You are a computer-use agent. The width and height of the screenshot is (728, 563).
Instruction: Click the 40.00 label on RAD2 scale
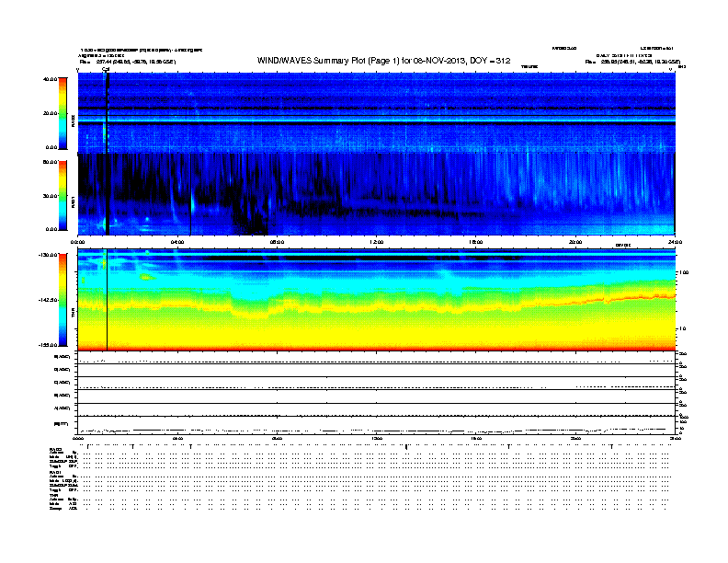click(51, 79)
